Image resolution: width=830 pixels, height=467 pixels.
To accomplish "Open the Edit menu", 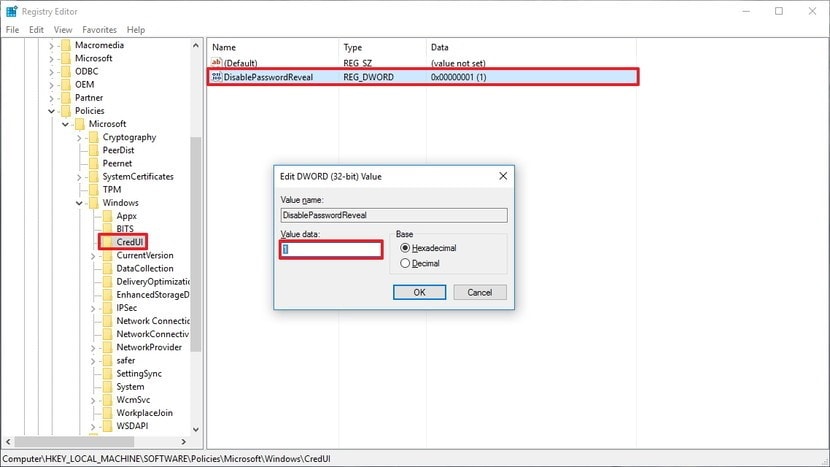I will click(36, 30).
